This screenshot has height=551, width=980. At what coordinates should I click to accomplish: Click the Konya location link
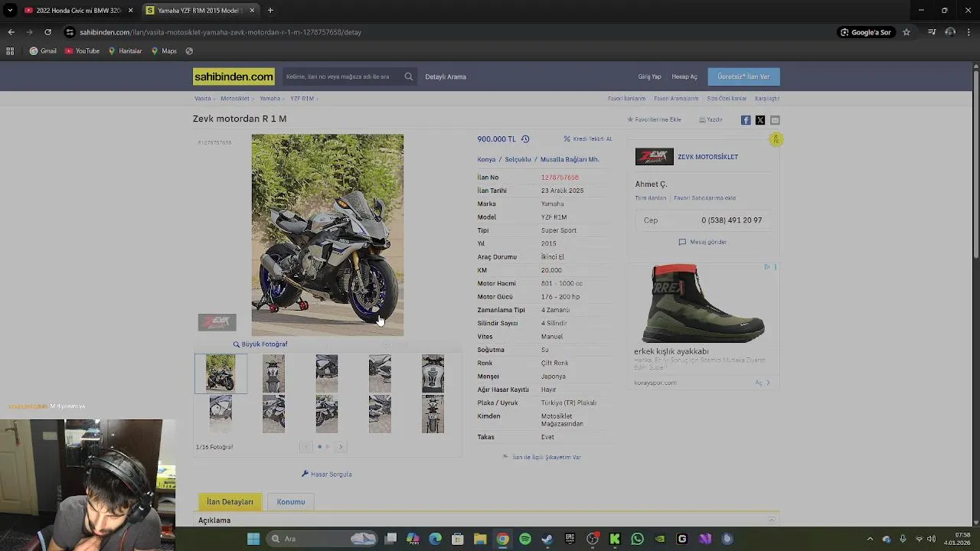click(x=486, y=160)
